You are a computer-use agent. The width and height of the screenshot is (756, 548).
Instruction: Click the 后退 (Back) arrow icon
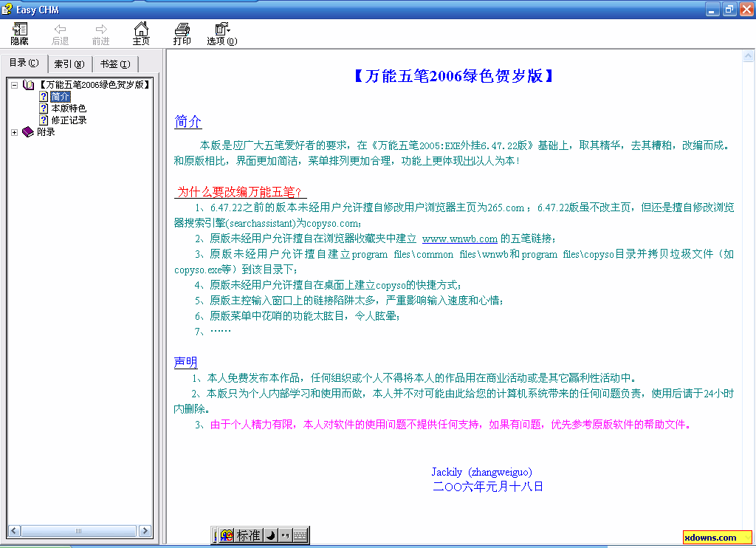[61, 30]
